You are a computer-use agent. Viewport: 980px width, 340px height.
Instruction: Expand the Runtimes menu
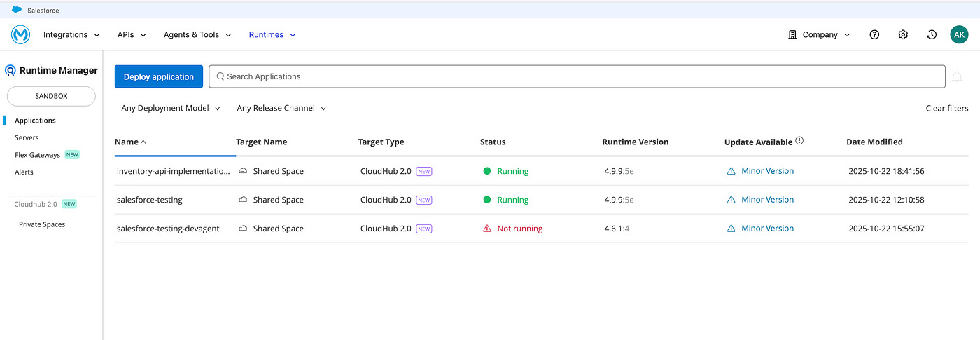(x=272, y=34)
